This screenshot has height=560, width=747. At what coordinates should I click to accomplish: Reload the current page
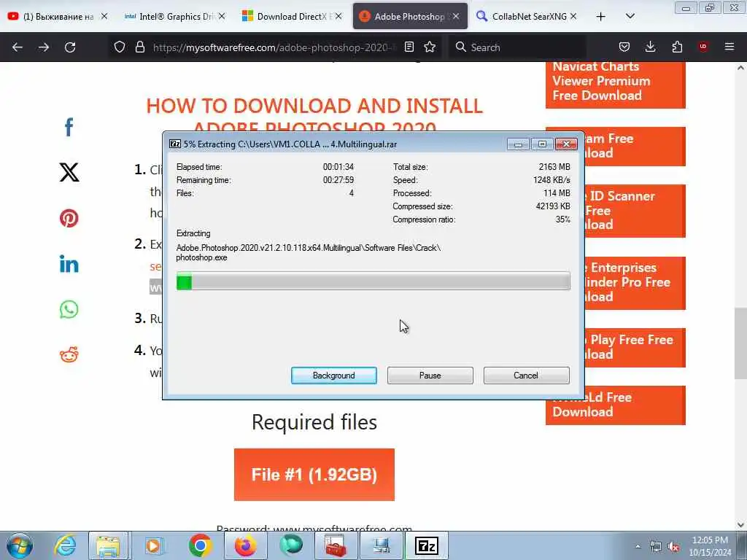coord(70,47)
